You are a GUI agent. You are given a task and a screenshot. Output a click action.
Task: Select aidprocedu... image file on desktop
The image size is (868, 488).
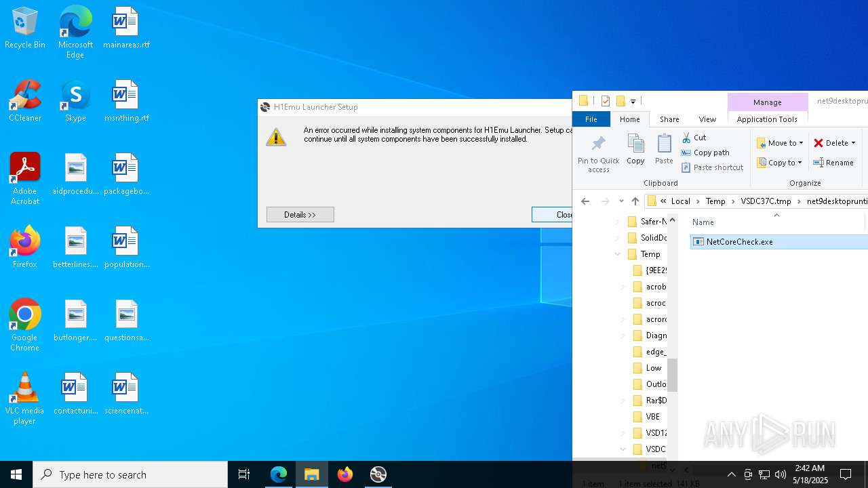click(75, 175)
